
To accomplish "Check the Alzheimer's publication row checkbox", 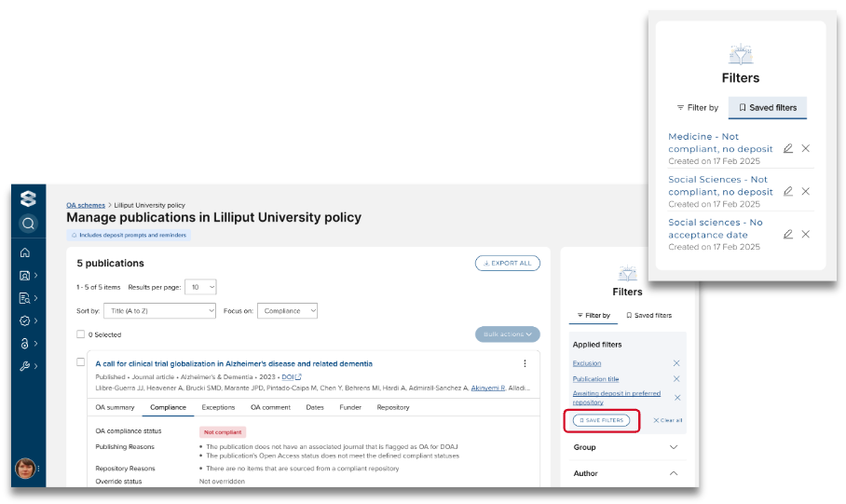I will (81, 362).
